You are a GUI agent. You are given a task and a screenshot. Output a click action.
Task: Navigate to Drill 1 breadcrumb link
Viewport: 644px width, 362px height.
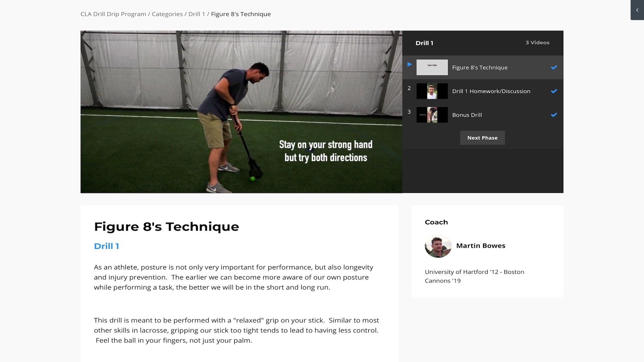pyautogui.click(x=197, y=14)
